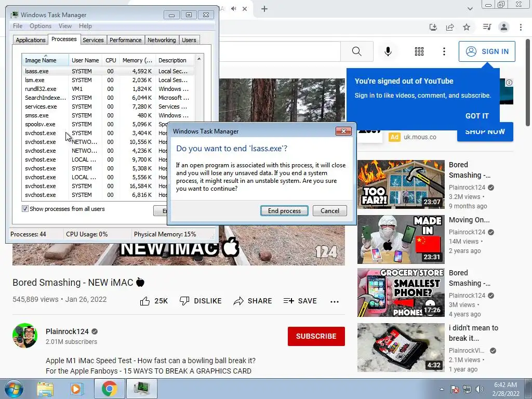Open Task Manager Options menu
532x399 pixels.
tap(41, 26)
